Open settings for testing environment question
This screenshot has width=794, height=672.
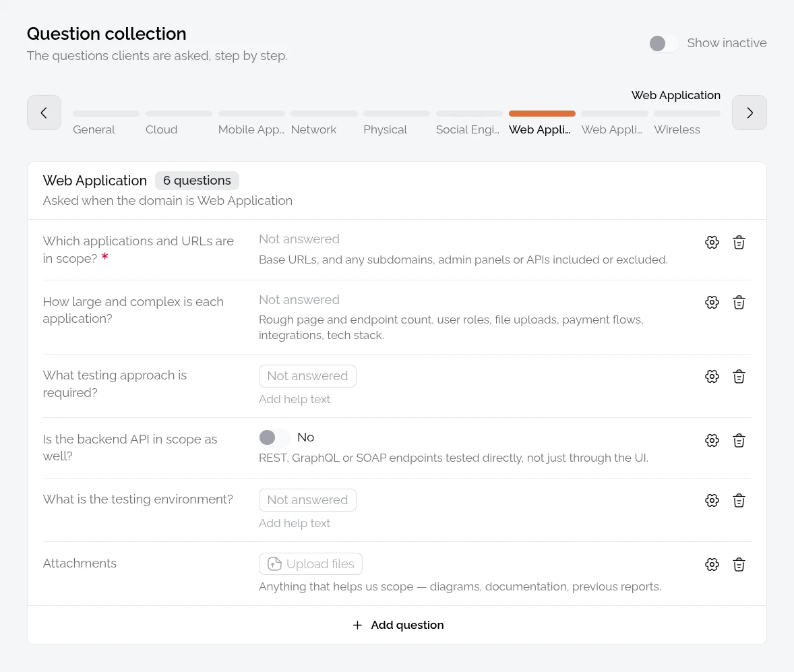pos(712,500)
